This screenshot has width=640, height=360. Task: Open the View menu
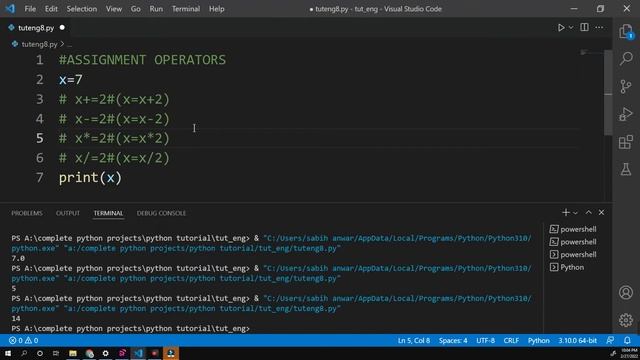(x=113, y=9)
